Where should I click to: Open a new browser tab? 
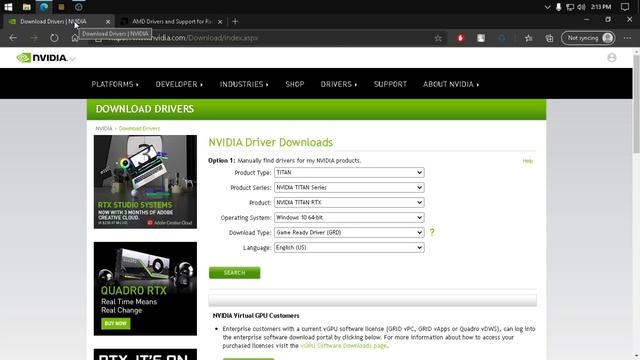tap(235, 21)
